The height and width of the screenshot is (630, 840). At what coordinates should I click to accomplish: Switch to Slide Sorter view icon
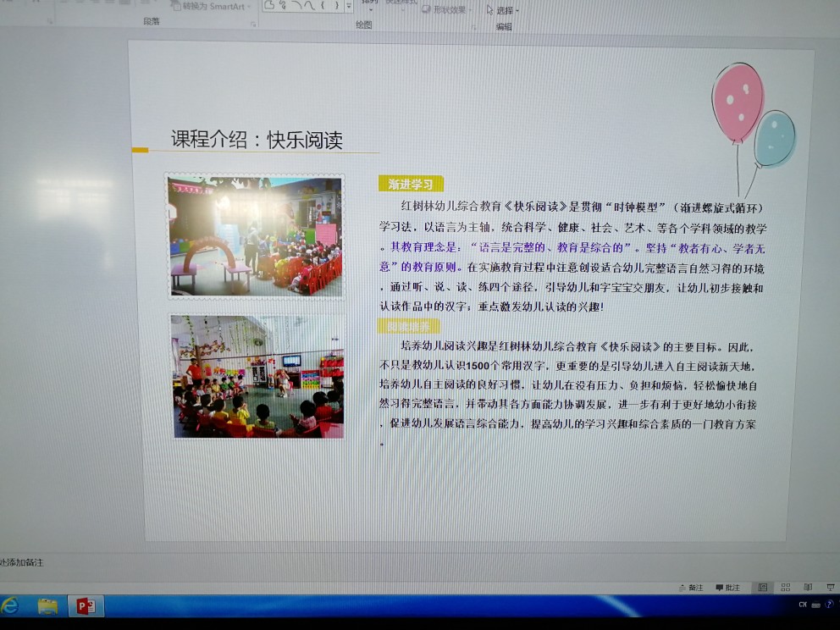point(785,587)
